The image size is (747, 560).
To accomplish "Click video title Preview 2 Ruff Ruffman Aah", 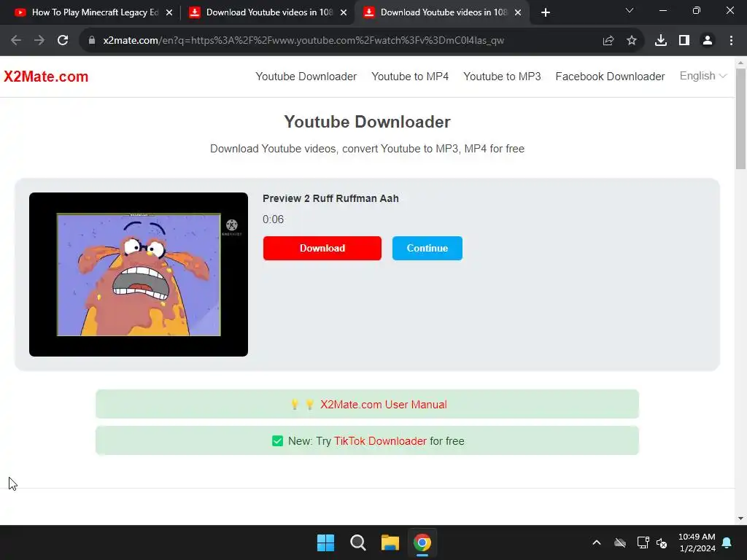I will click(330, 198).
